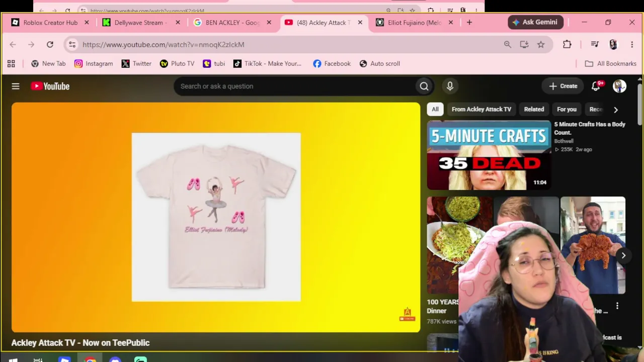The height and width of the screenshot is (362, 644).
Task: Open All Bookmarks folder
Action: 611,64
